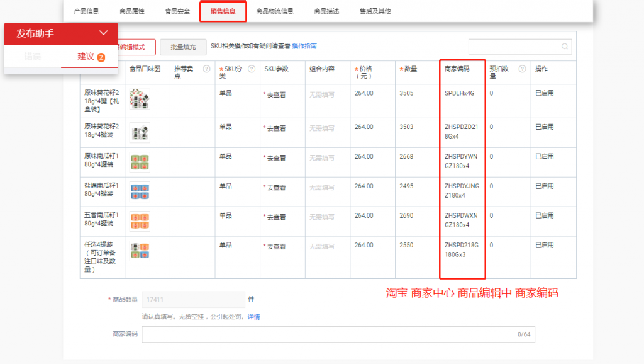Open the 操作指南 link

304,46
